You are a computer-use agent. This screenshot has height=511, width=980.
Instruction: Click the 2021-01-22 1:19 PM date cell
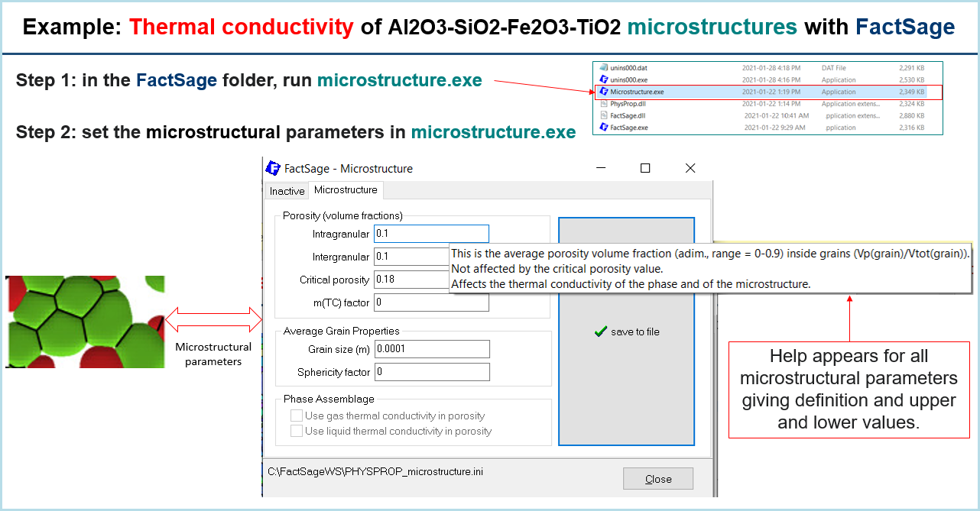click(x=771, y=92)
